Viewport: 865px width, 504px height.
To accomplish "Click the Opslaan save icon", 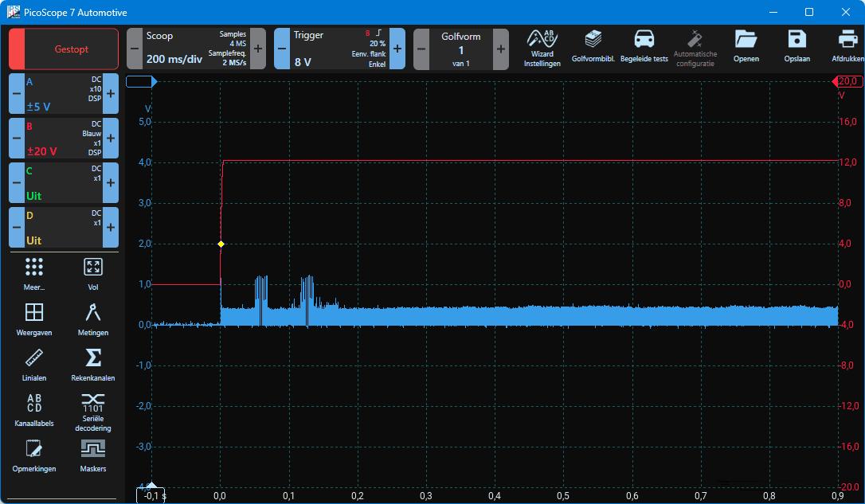I will click(x=797, y=49).
